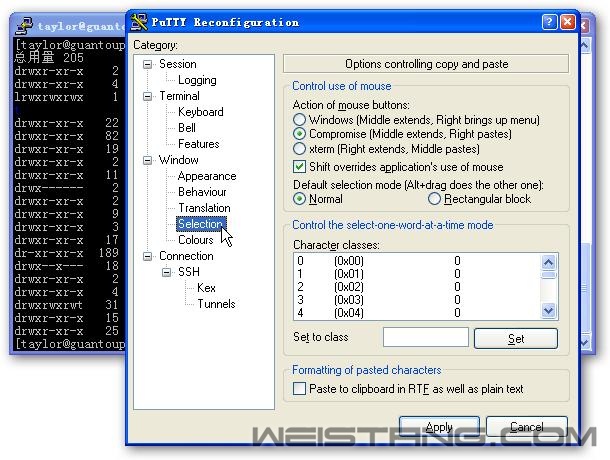Image resolution: width=610 pixels, height=460 pixels.
Task: Open the Colours category
Action: (x=196, y=240)
